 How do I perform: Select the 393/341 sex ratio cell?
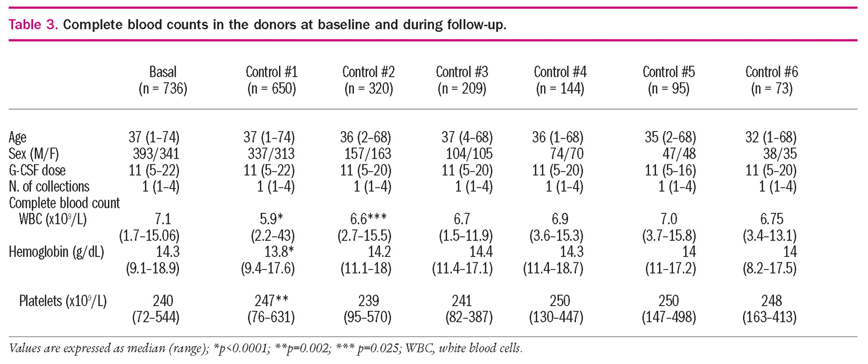pyautogui.click(x=156, y=154)
